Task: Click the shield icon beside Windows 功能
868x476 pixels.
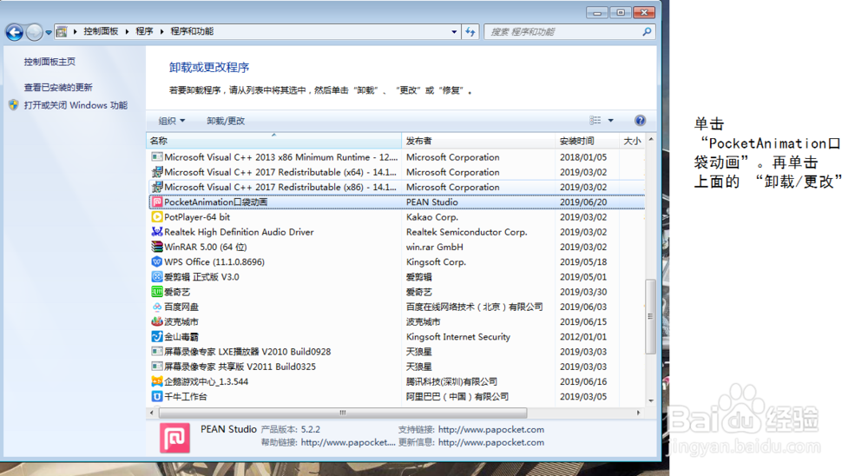Action: point(14,105)
